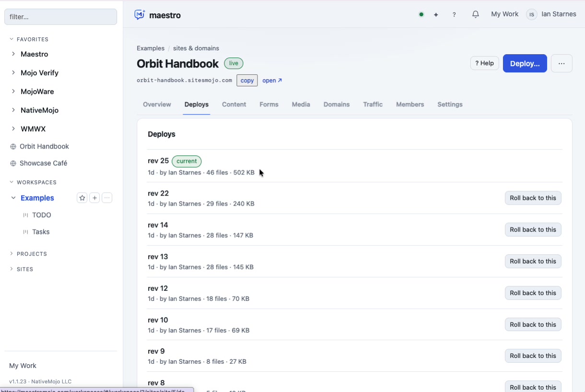Open the question mark help icon in header
The height and width of the screenshot is (392, 585).
tap(454, 15)
